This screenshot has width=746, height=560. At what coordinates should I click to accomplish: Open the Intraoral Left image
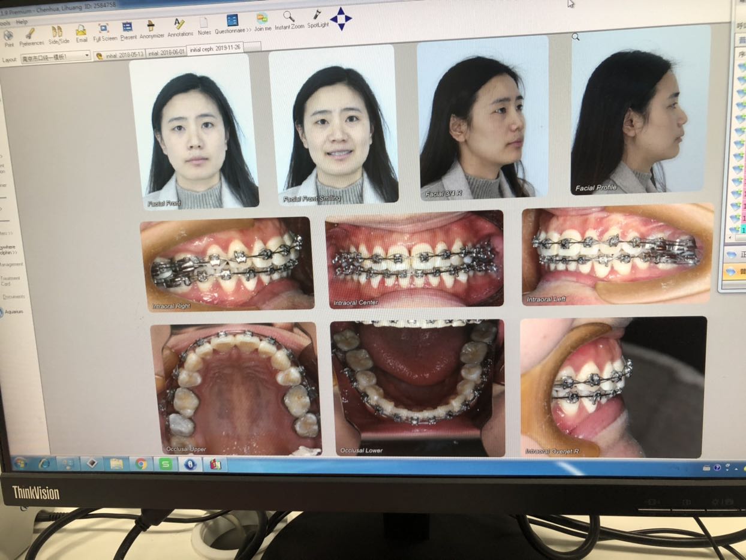click(x=618, y=254)
